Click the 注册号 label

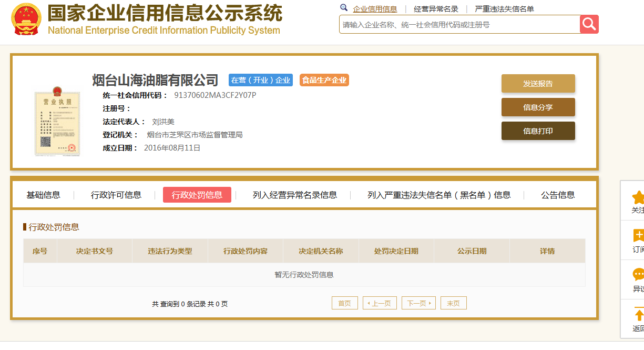click(117, 108)
